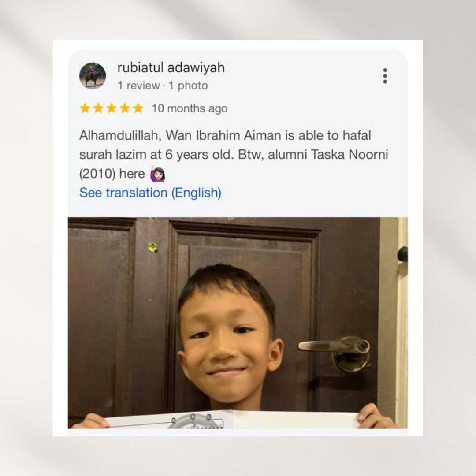Viewport: 476px width, 476px height.
Task: Click the yellow sticker on the door
Action: (153, 248)
